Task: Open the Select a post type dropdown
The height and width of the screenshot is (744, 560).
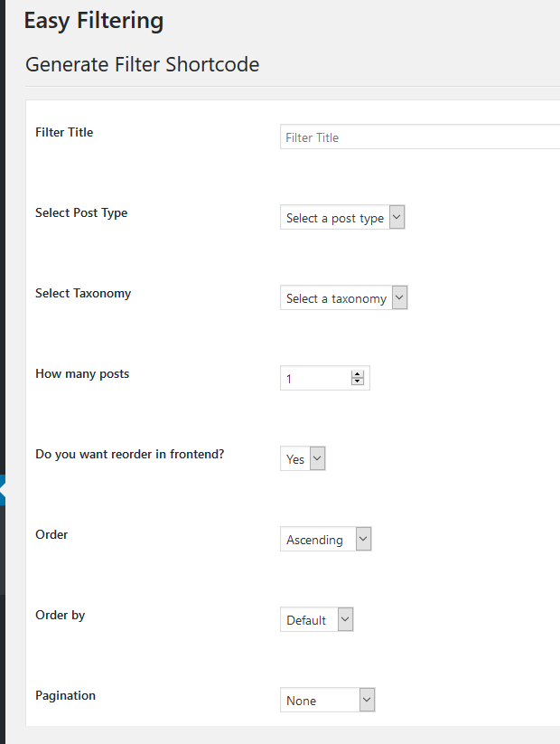Action: tap(342, 217)
